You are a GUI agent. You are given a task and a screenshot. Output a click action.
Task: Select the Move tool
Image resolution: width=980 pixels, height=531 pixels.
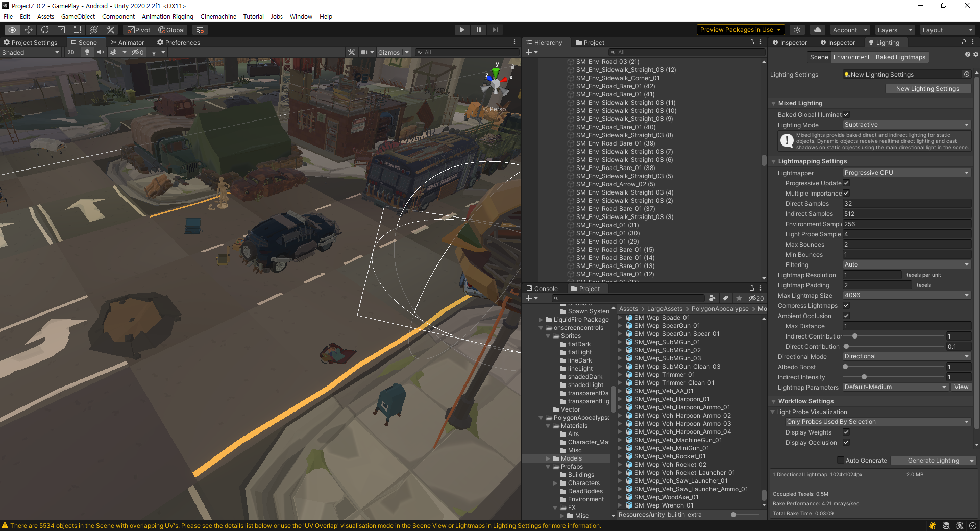[x=29, y=30]
